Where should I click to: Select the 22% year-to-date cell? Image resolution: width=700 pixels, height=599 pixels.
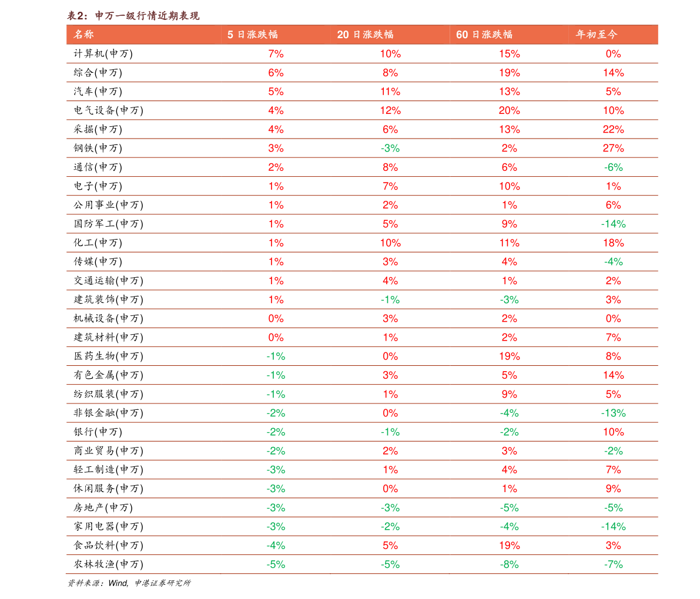[x=613, y=130]
